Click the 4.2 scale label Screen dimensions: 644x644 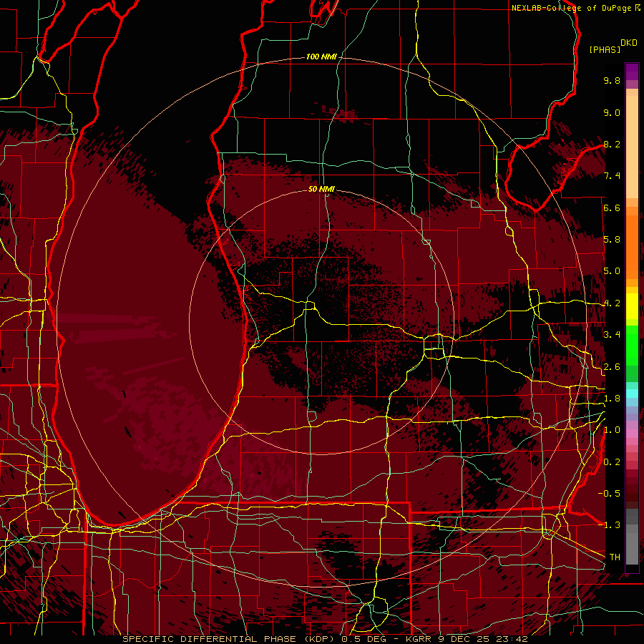pos(612,303)
